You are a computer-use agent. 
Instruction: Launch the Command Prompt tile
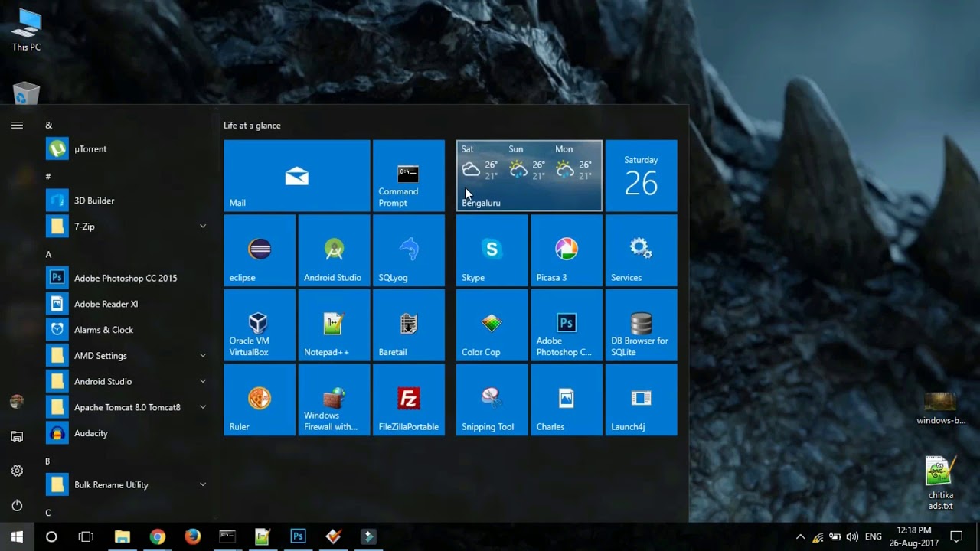[409, 175]
